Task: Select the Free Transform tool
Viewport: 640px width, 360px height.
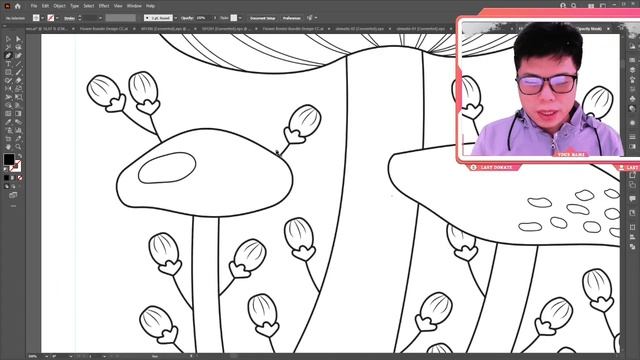Action: click(x=18, y=97)
